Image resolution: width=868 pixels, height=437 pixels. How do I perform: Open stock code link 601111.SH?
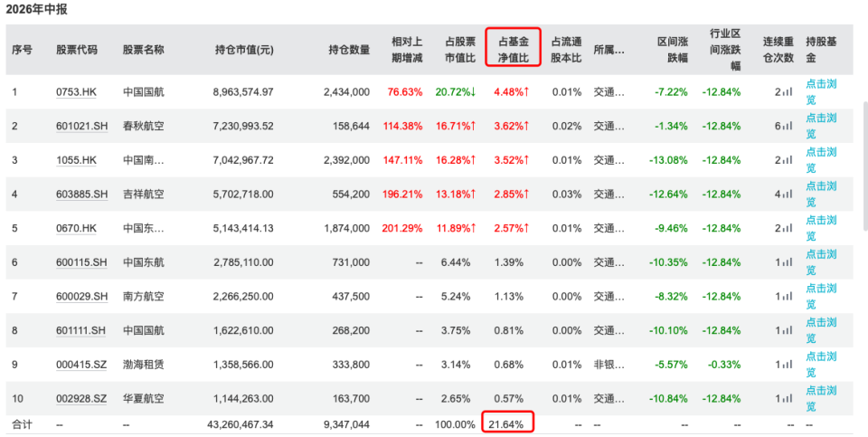82,330
